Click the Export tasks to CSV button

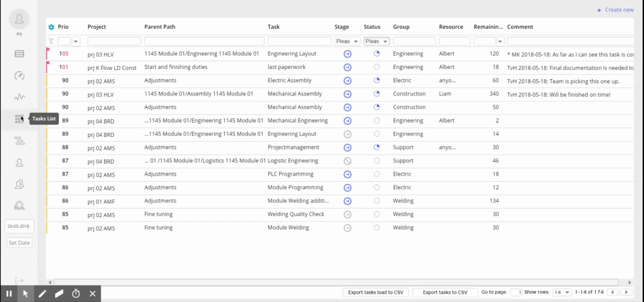point(445,292)
